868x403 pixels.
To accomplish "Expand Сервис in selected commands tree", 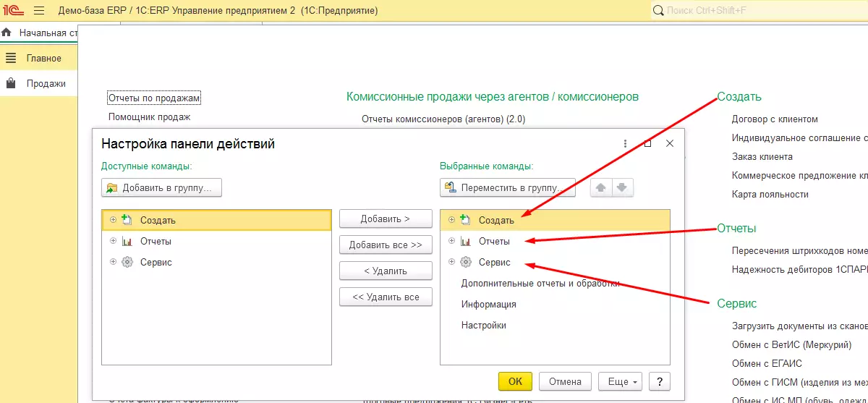I will pyautogui.click(x=451, y=262).
